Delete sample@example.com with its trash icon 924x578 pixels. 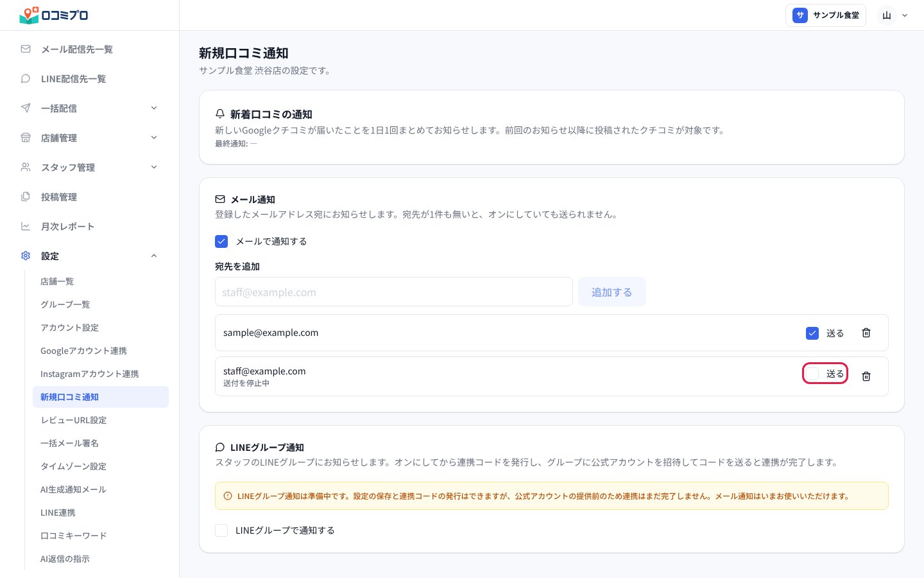[x=866, y=333]
